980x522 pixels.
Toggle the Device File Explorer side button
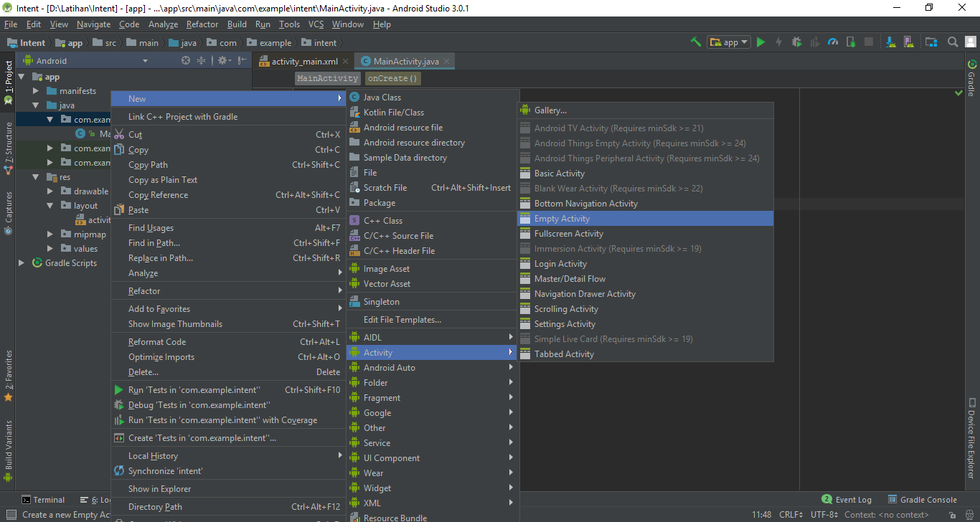(x=971, y=439)
